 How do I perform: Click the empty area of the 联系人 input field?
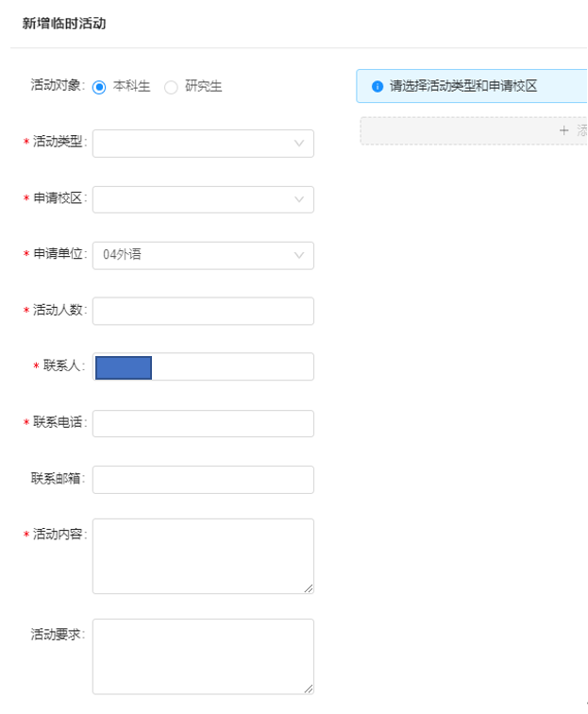pyautogui.click(x=231, y=366)
